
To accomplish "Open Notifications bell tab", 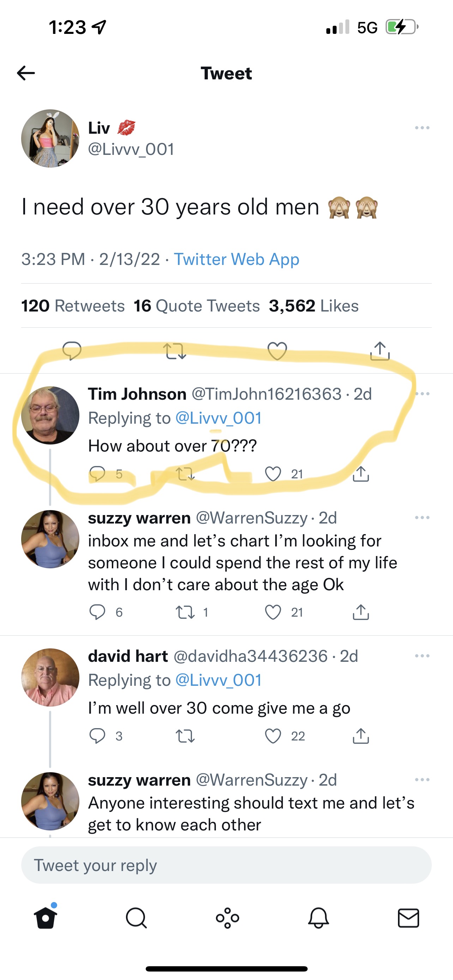I will coord(318,918).
